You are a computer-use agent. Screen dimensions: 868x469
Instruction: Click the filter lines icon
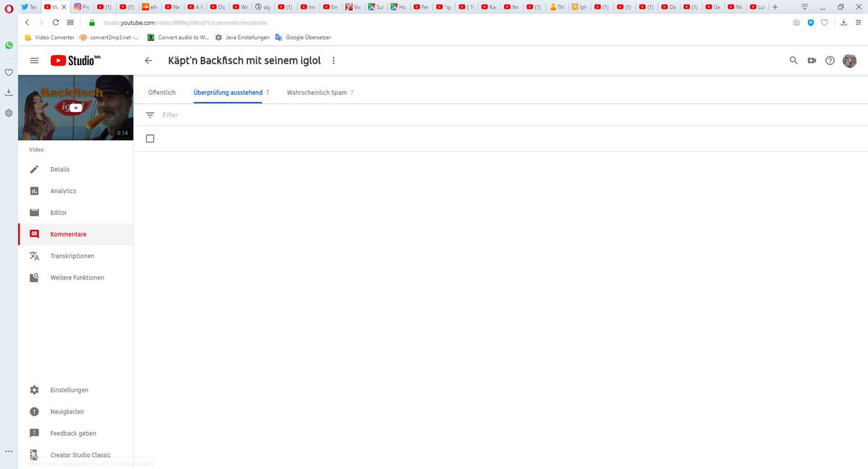(150, 115)
